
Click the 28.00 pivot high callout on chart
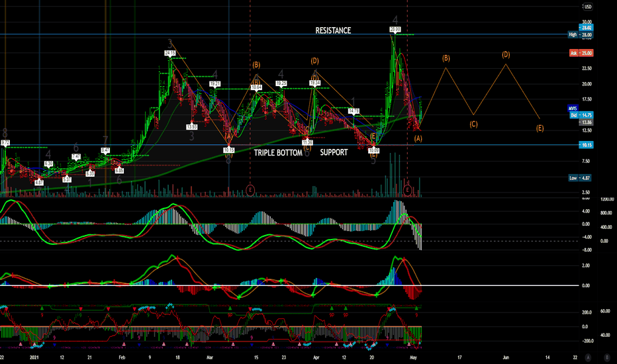(x=395, y=30)
